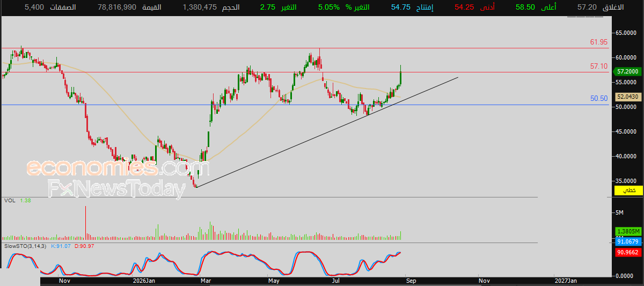Click the إفتتاح open price value 54.75

(x=400, y=8)
